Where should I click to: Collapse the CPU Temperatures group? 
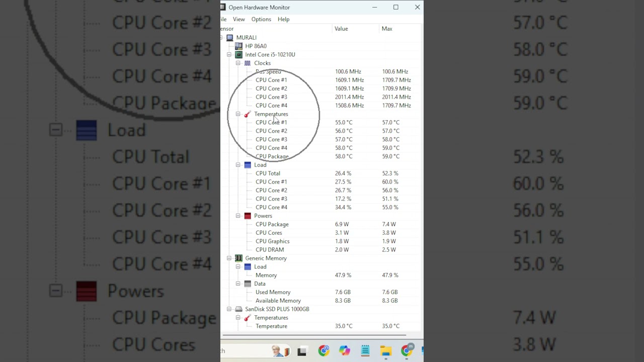point(238,114)
